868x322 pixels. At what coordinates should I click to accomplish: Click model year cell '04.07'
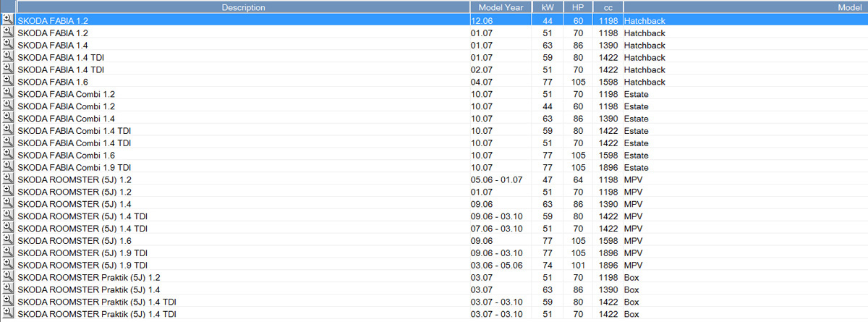point(482,82)
